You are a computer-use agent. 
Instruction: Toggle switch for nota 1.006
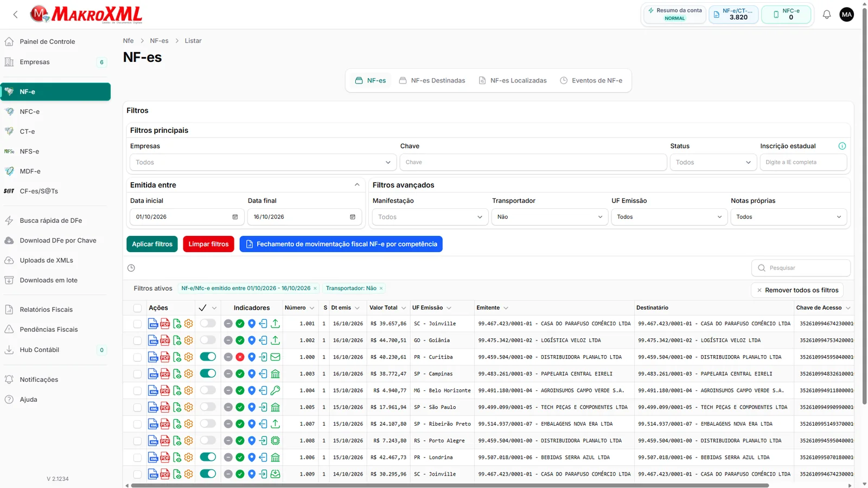tap(208, 457)
